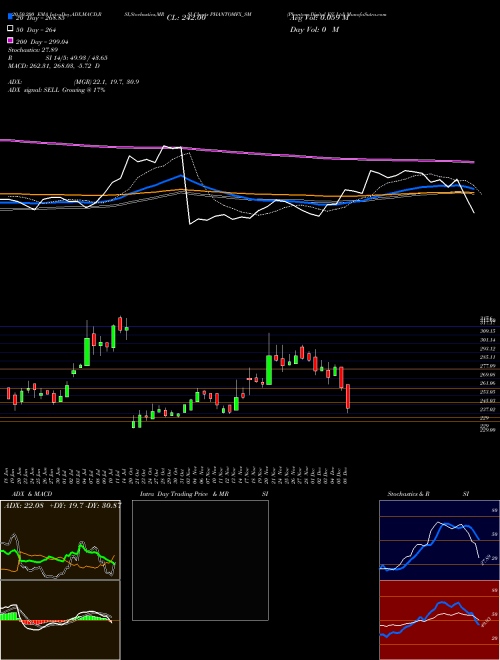
Task: Click 'ADX: 22.08 +DY: 19.7 -DY: 30.87' header
Action: pos(62,505)
